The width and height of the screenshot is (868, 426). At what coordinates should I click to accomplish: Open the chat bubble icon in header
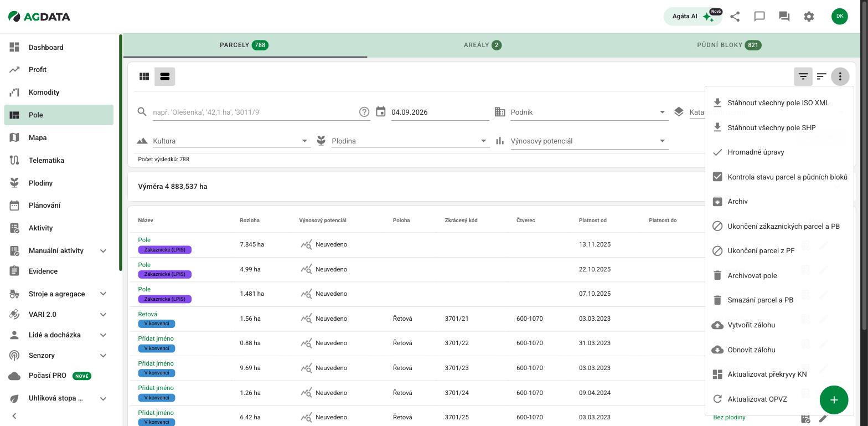point(759,17)
